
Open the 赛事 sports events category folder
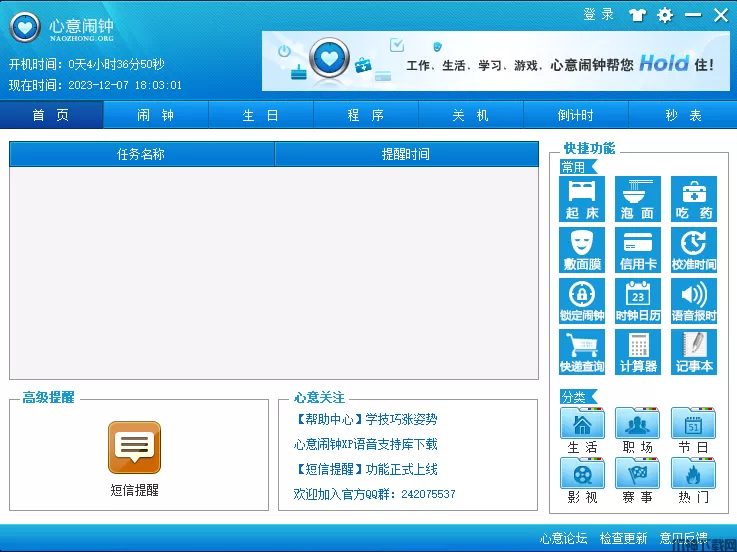(x=638, y=481)
